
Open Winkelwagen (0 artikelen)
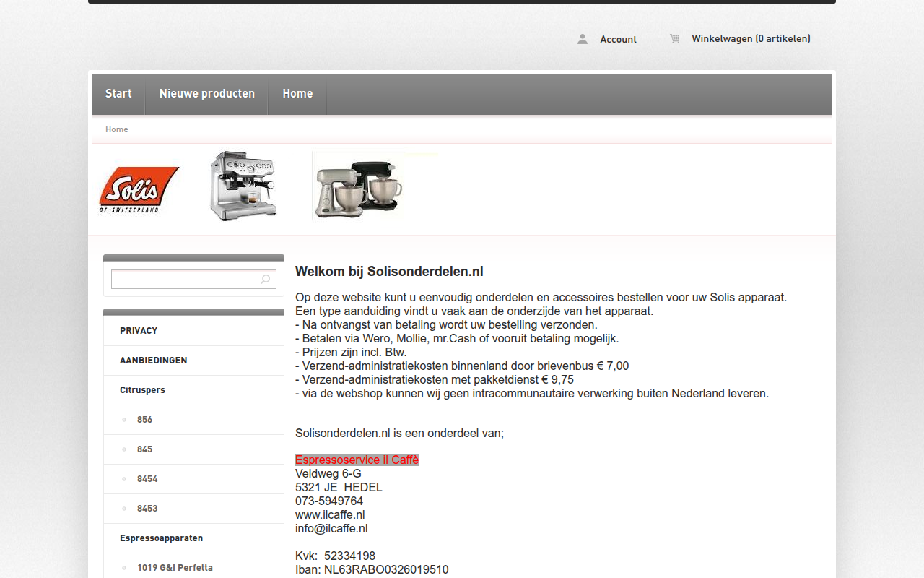[x=751, y=39]
